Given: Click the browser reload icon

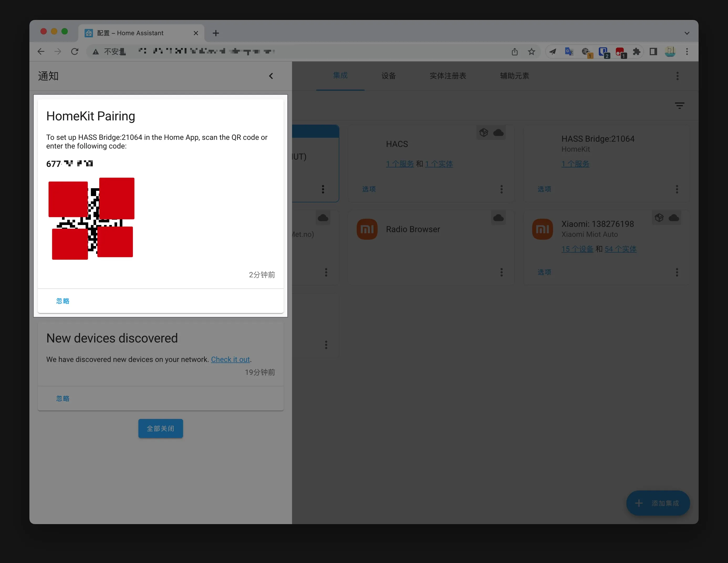Looking at the screenshot, I should [x=75, y=51].
